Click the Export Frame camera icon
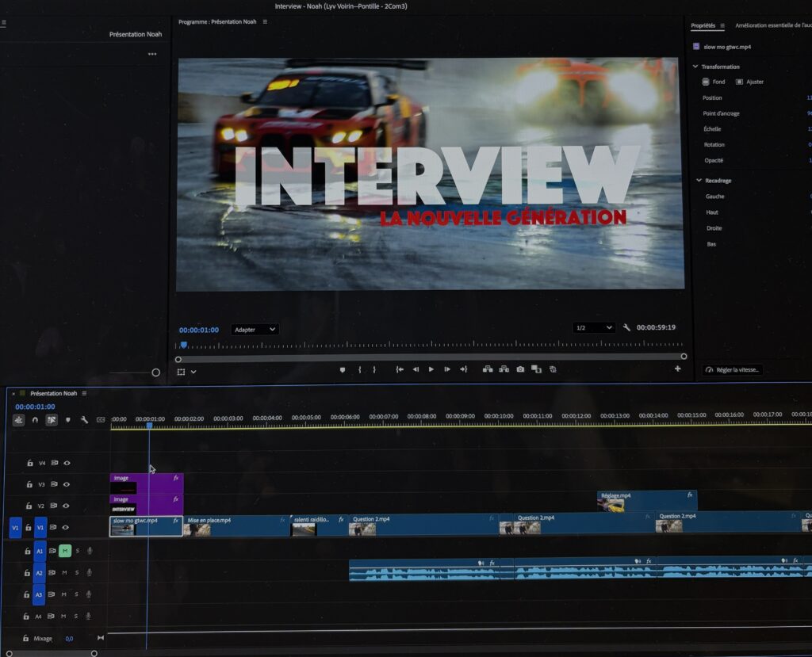Viewport: 812px width, 657px height. pyautogui.click(x=520, y=369)
